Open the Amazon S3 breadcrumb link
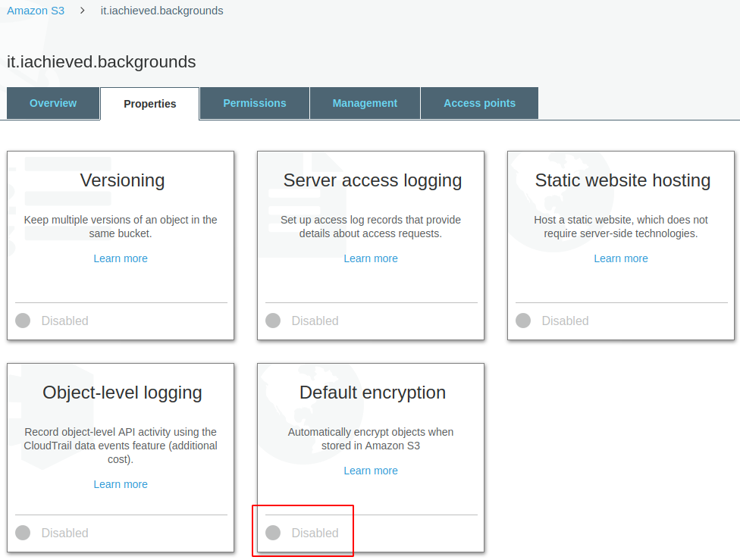The width and height of the screenshot is (740, 560). pos(36,11)
